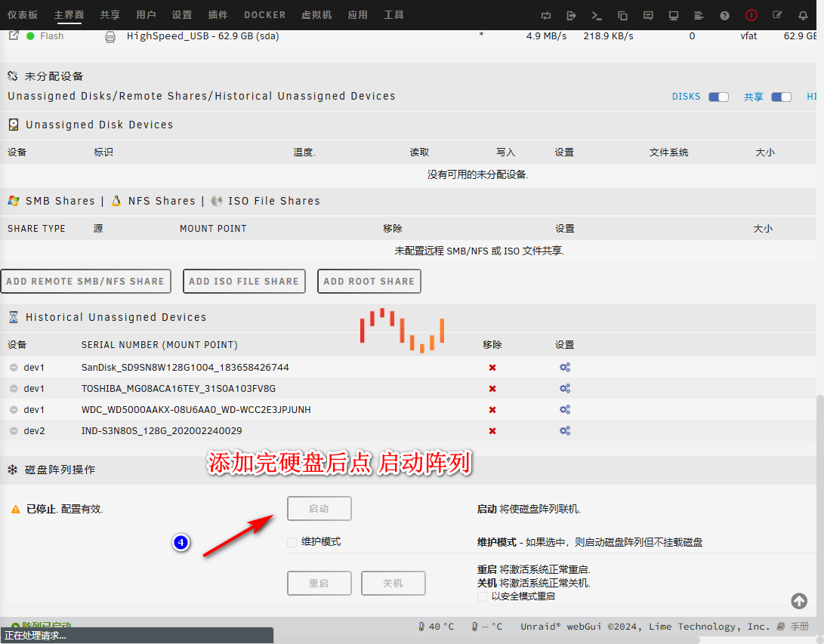Click the logout icon in header
The width and height of the screenshot is (824, 644).
pos(571,15)
